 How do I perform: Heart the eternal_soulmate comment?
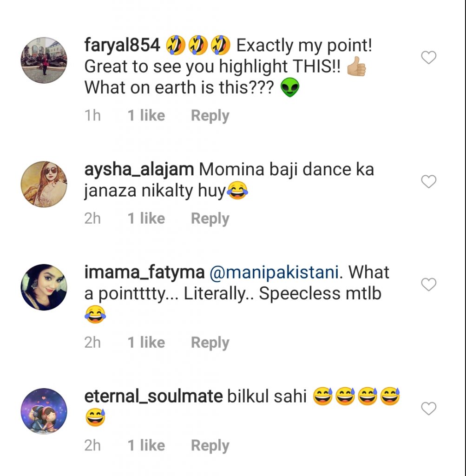point(428,409)
